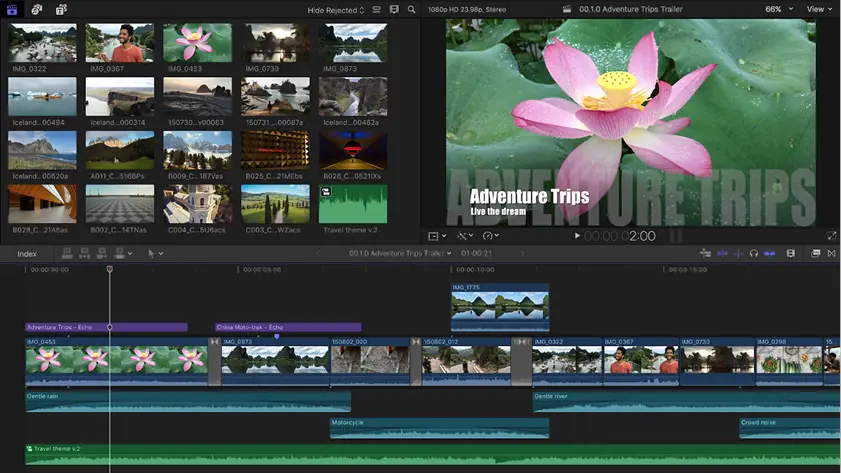The width and height of the screenshot is (841, 473).
Task: Append selected clip to the storyline
Action: pos(101,253)
